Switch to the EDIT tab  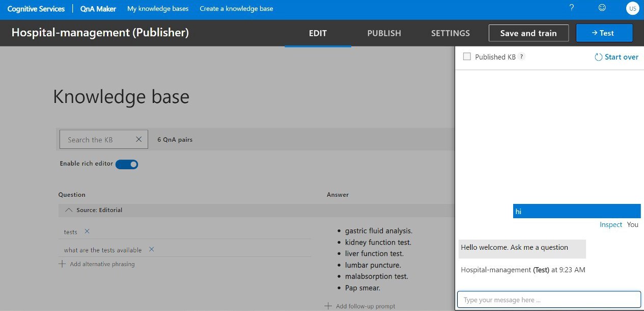[318, 33]
